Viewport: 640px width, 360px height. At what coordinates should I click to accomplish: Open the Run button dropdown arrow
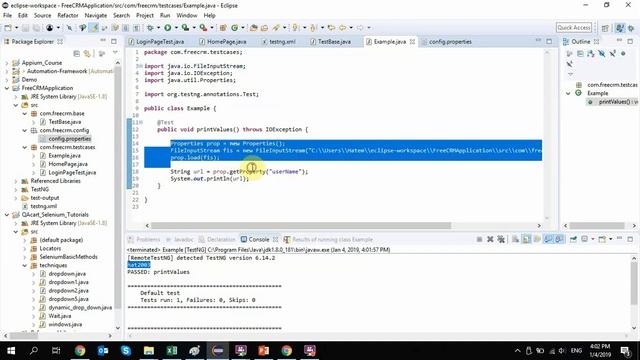(176, 28)
